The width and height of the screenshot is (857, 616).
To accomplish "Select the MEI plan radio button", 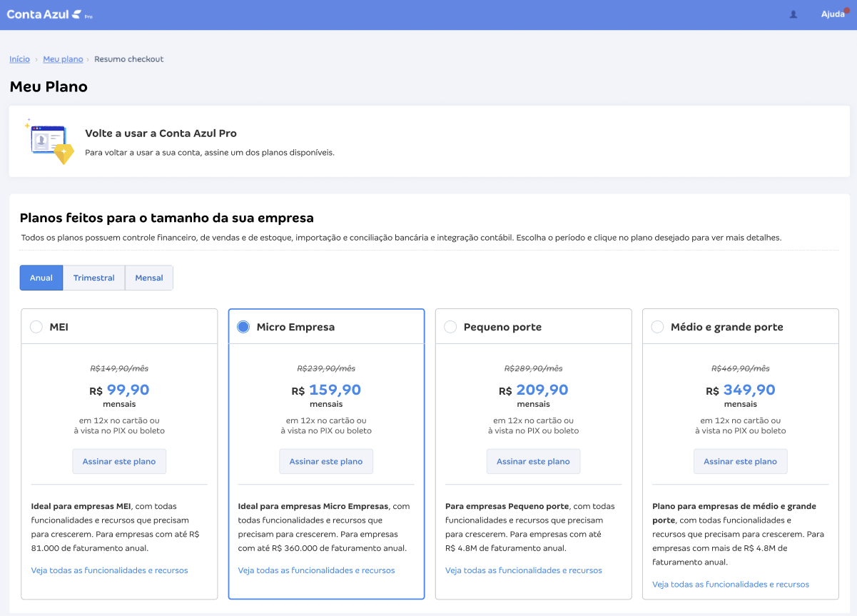I will (x=36, y=327).
